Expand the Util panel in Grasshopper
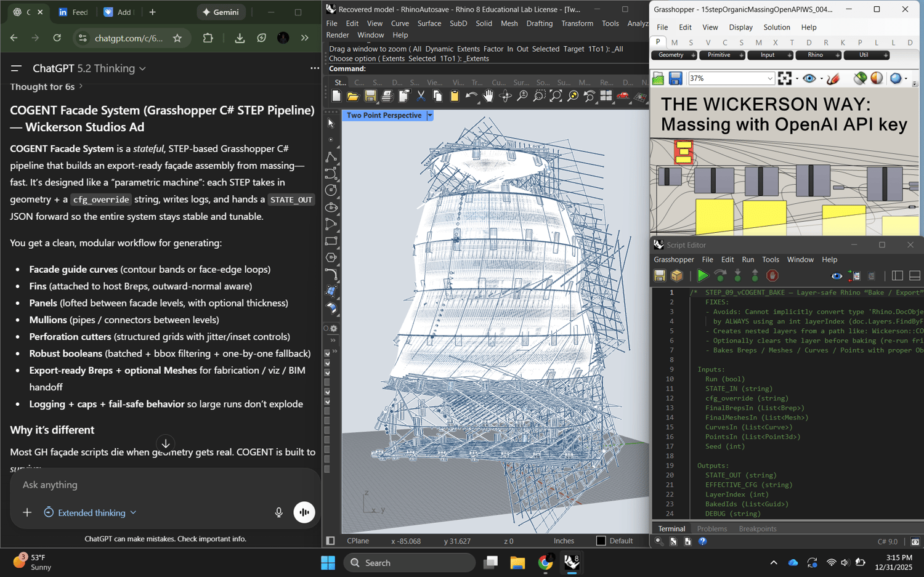 867,55
